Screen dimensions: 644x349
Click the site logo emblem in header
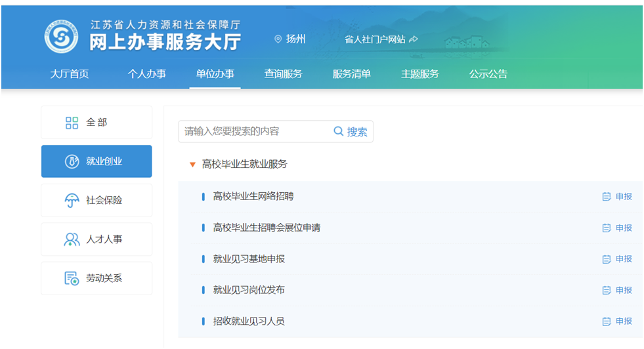click(x=61, y=36)
